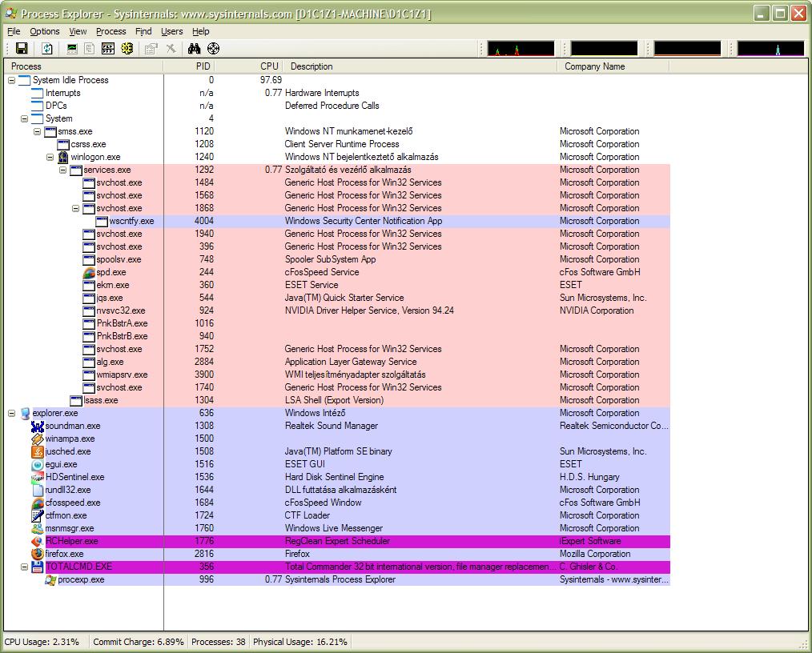Viewport: 812px width, 653px height.
Task: Sort by the Company Name column header
Action: pyautogui.click(x=613, y=66)
